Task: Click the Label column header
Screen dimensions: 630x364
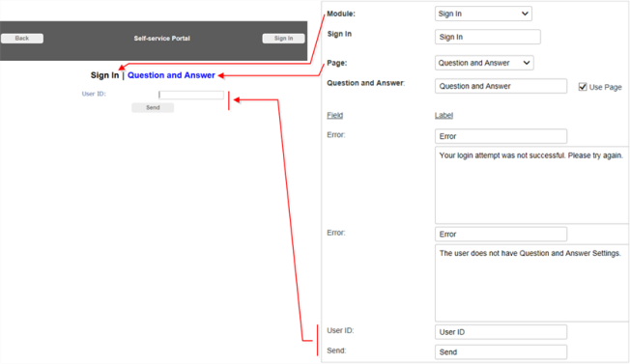Action: point(444,115)
